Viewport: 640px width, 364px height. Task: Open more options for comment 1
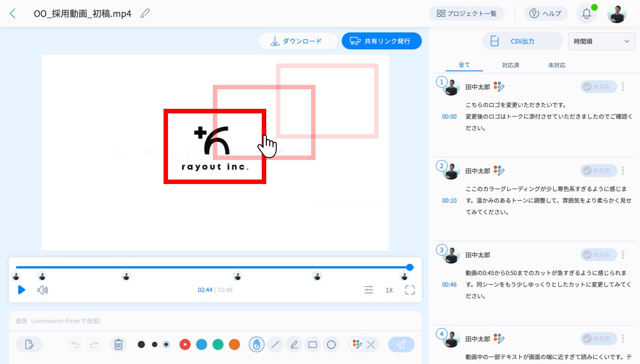pyautogui.click(x=623, y=87)
